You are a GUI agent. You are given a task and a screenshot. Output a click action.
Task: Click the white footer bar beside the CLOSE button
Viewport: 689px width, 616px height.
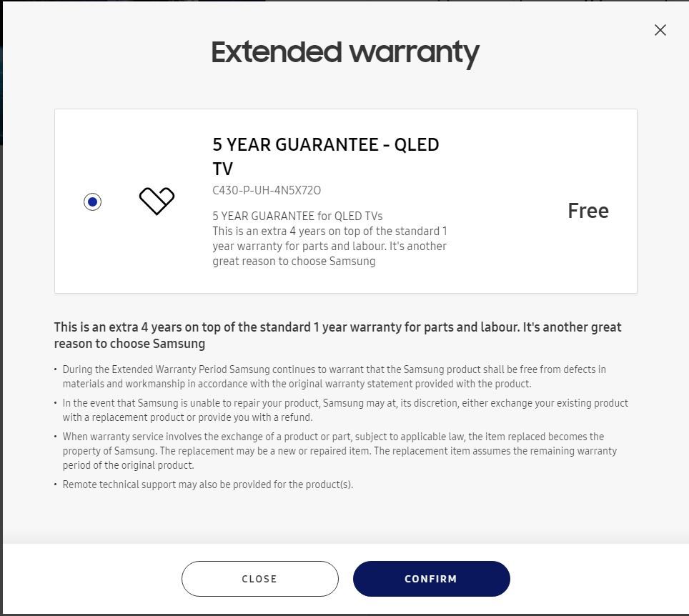93,579
